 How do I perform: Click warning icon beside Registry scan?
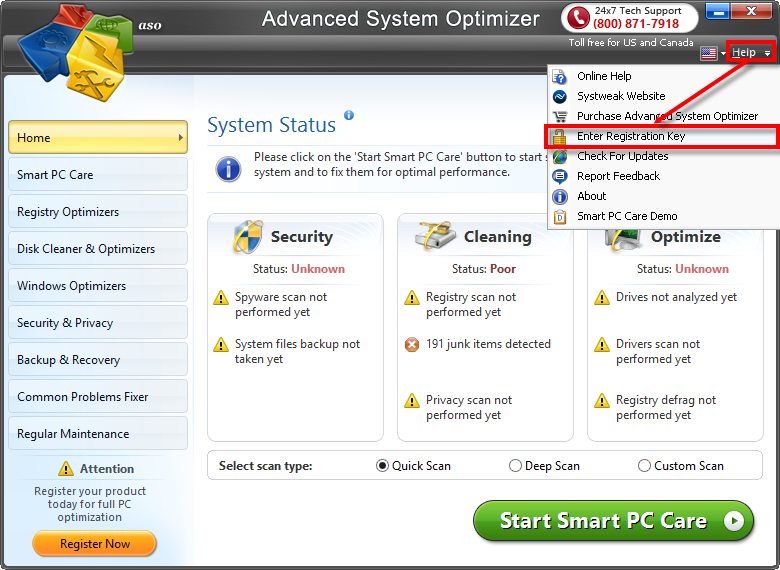click(x=411, y=298)
